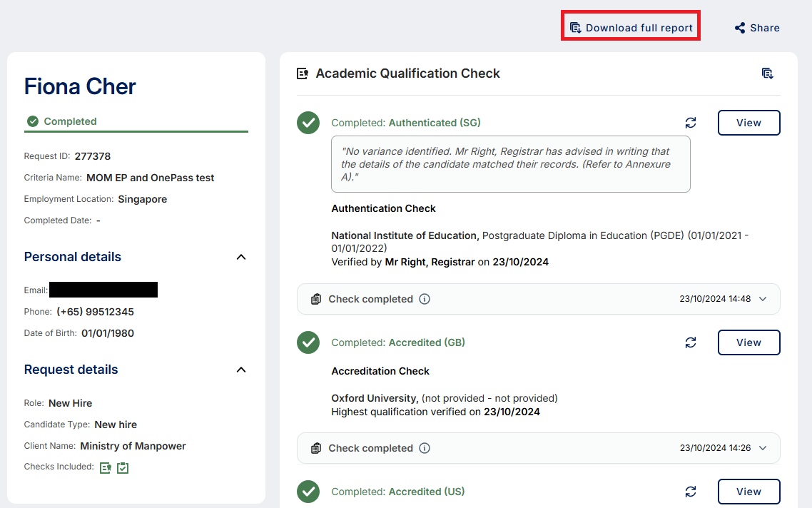Screen dimensions: 812x508
Task: Refresh the Accredited (GB) check
Action: (x=690, y=342)
